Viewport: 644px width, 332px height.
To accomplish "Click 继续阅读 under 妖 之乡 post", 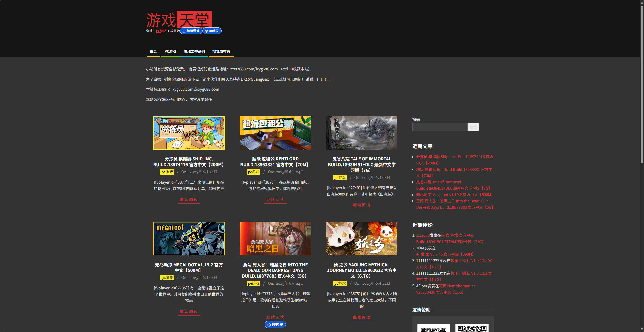I will 362,317.
